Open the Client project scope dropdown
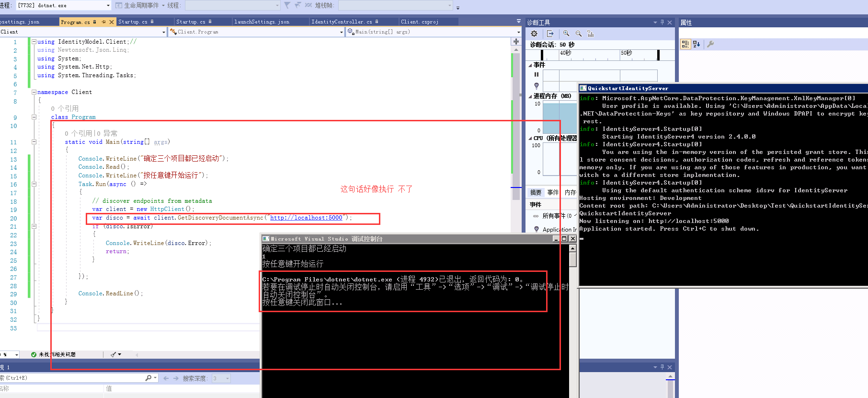This screenshot has width=868, height=398. 164,32
